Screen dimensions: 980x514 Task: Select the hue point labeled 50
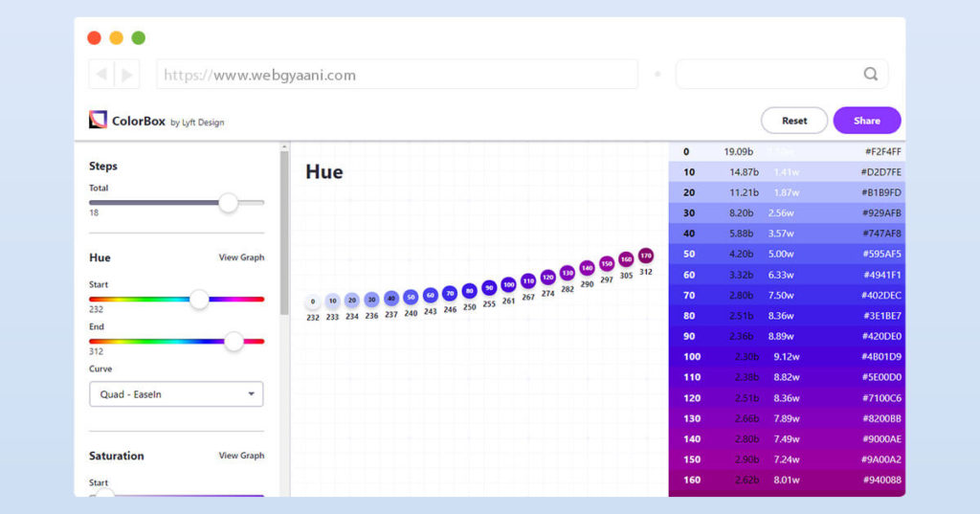(x=411, y=297)
